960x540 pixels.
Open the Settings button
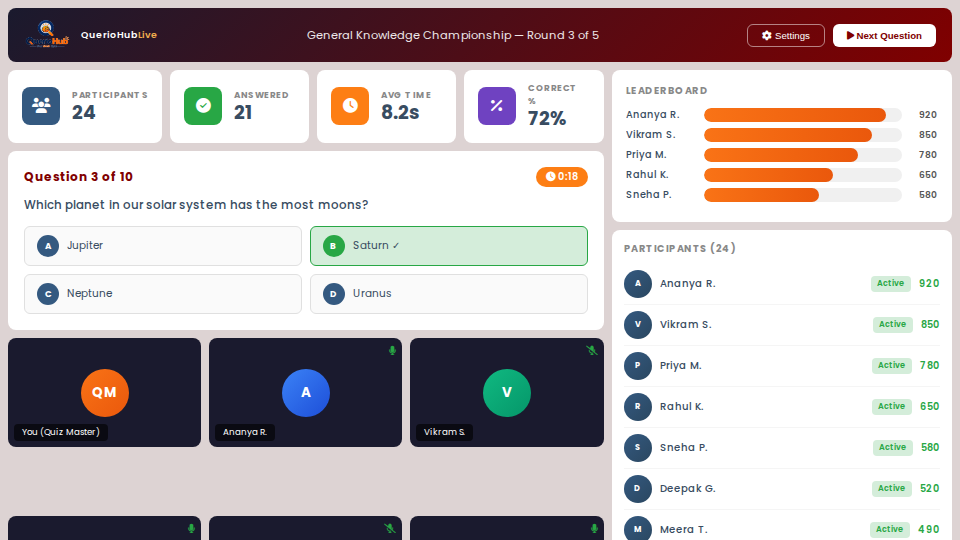(786, 36)
